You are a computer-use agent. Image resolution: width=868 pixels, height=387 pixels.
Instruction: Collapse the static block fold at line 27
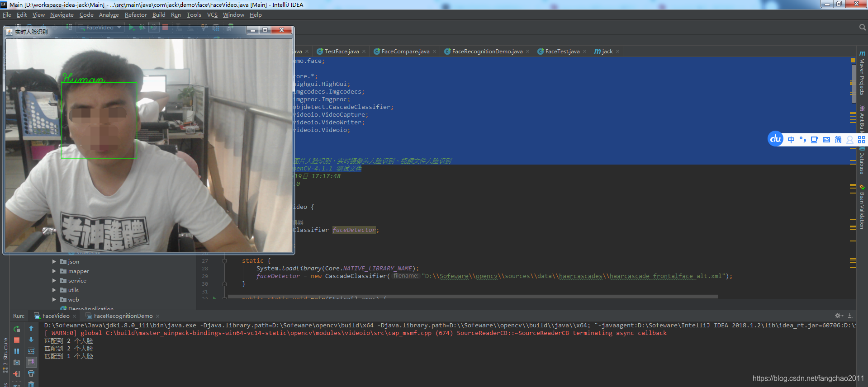point(224,261)
